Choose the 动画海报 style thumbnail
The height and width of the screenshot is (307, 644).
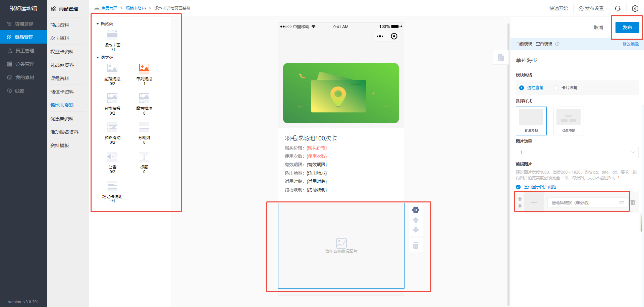(568, 121)
